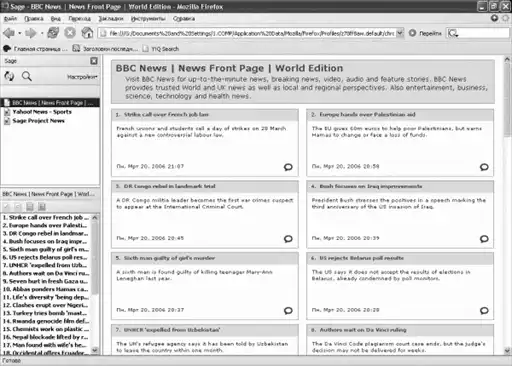
Task: Open the second bookmarks toolbar item with feed icon
Action: coord(105,49)
